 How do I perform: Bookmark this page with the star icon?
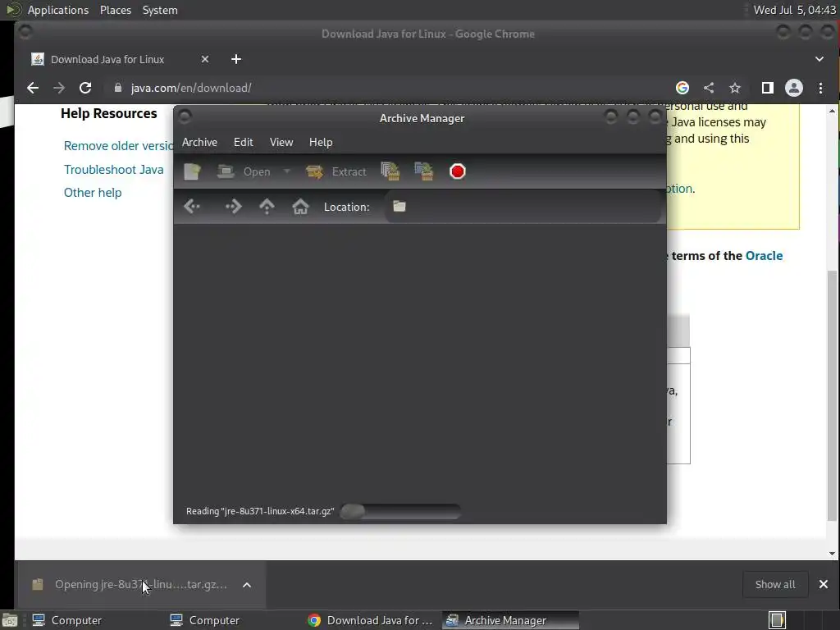(x=735, y=88)
